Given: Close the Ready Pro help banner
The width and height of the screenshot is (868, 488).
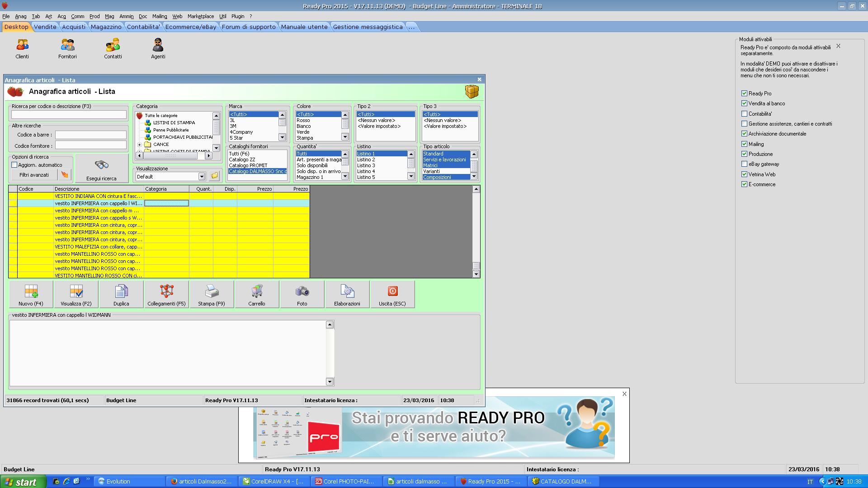Looking at the screenshot, I should tap(624, 394).
